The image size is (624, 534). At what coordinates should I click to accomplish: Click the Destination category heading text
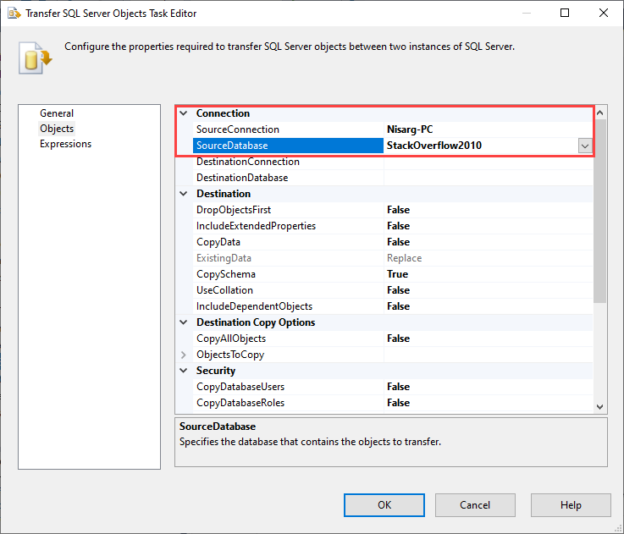(x=223, y=193)
